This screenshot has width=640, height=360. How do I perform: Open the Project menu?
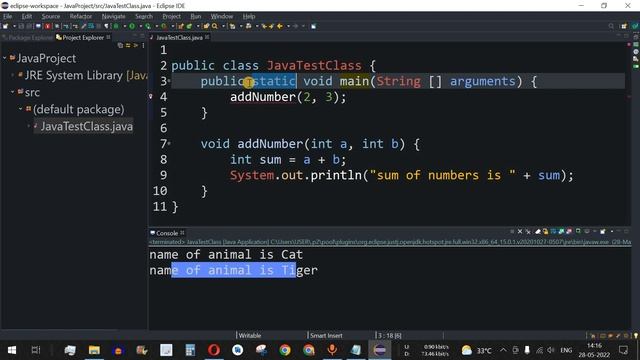tap(171, 16)
